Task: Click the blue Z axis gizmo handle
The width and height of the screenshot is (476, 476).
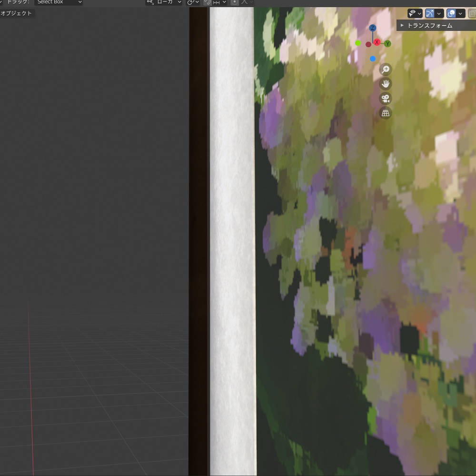Action: point(373,28)
